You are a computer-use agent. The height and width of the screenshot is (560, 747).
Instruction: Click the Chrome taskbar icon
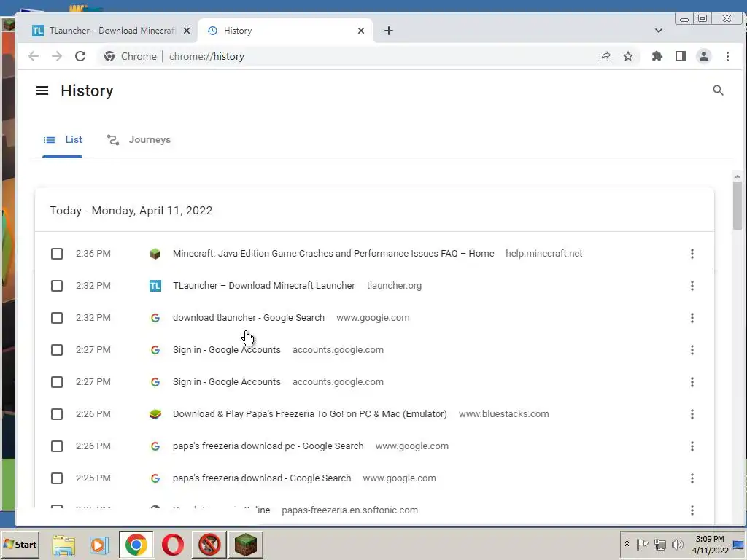pyautogui.click(x=136, y=545)
